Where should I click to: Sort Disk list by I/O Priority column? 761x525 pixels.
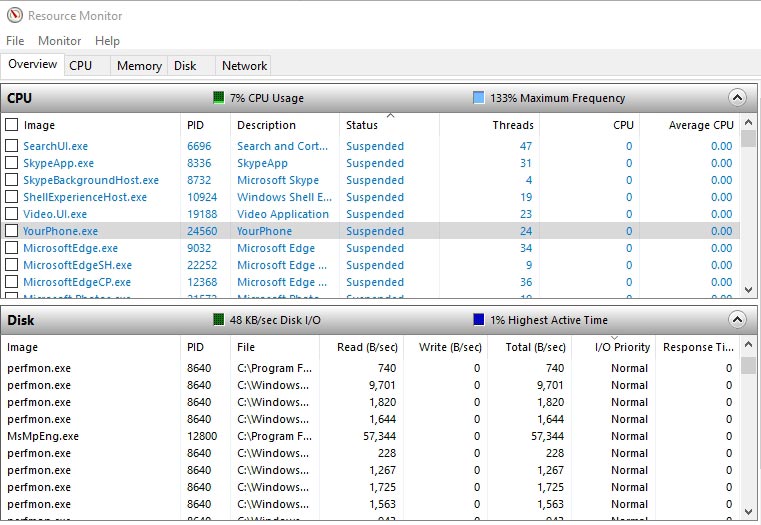point(614,347)
